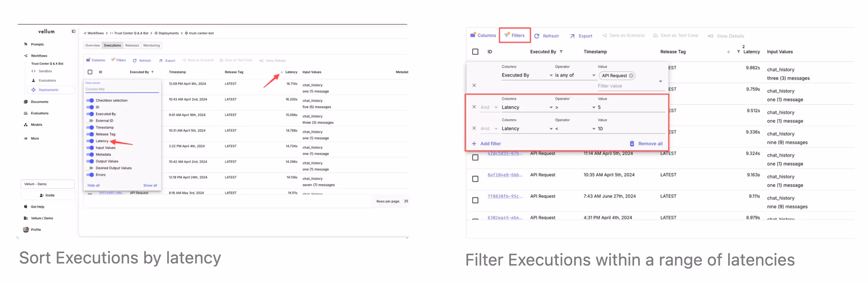Click Add filter
Image resolution: width=868 pixels, height=283 pixels.
[486, 144]
